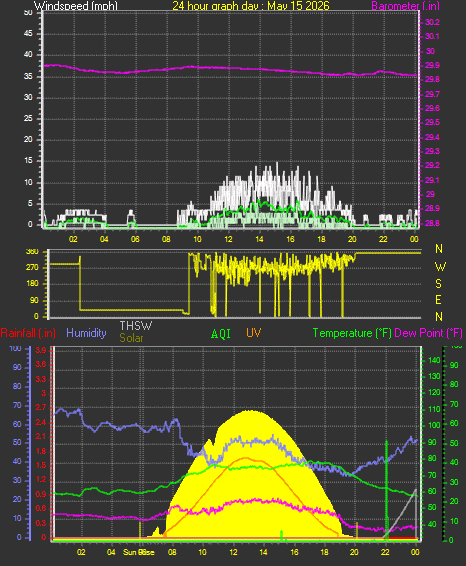Screen dimensions: 466x566
Task: Click the '3.9' rainfall axis value
Action: [41, 351]
